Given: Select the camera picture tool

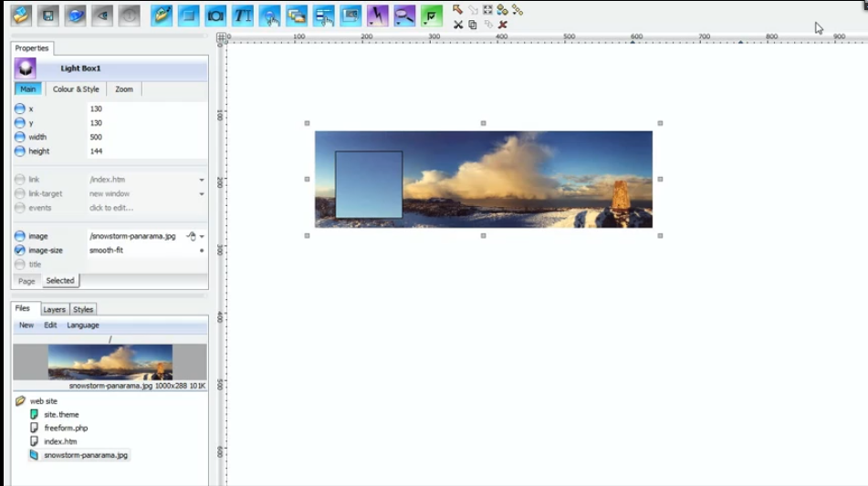Looking at the screenshot, I should (x=216, y=16).
